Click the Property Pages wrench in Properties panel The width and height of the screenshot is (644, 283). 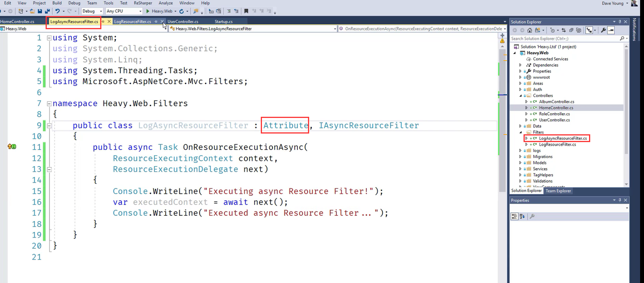tap(532, 216)
